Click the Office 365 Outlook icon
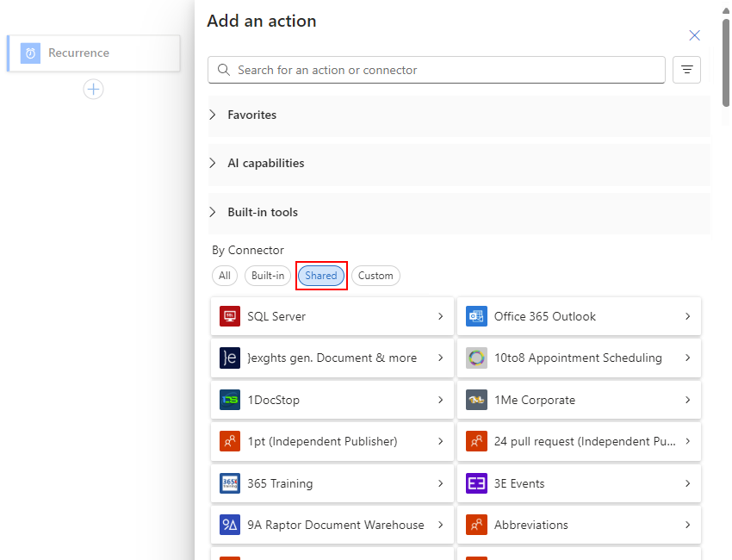The width and height of the screenshot is (732, 560). click(476, 316)
